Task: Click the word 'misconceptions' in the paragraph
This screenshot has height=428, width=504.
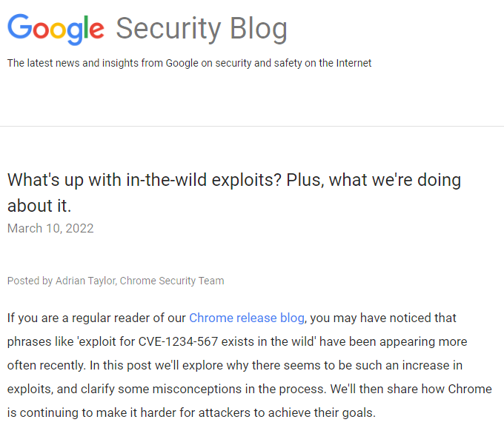Action: click(x=190, y=389)
